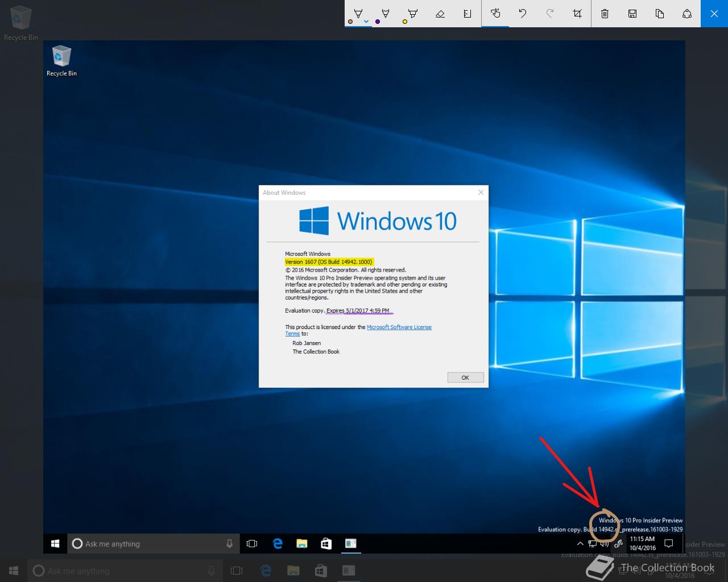Open Action Center from the captured taskbar
Viewport: 728px width, 582px height.
coord(669,543)
